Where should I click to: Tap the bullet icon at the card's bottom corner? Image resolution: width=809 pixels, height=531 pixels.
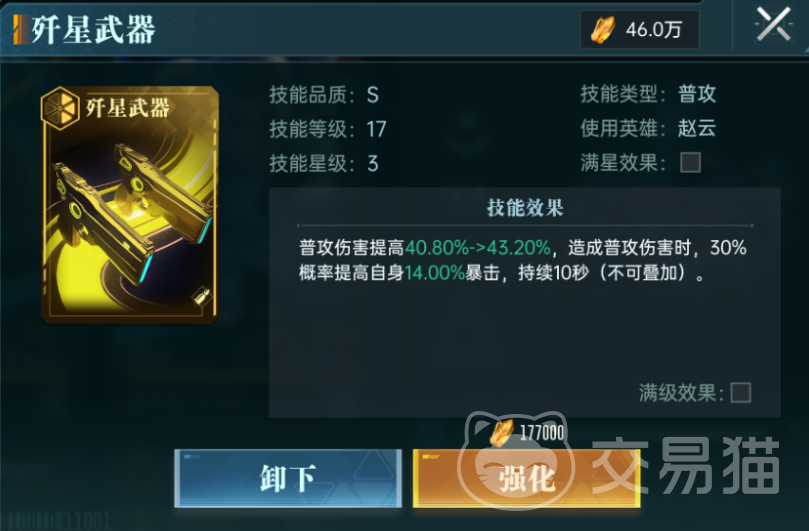pyautogui.click(x=201, y=297)
